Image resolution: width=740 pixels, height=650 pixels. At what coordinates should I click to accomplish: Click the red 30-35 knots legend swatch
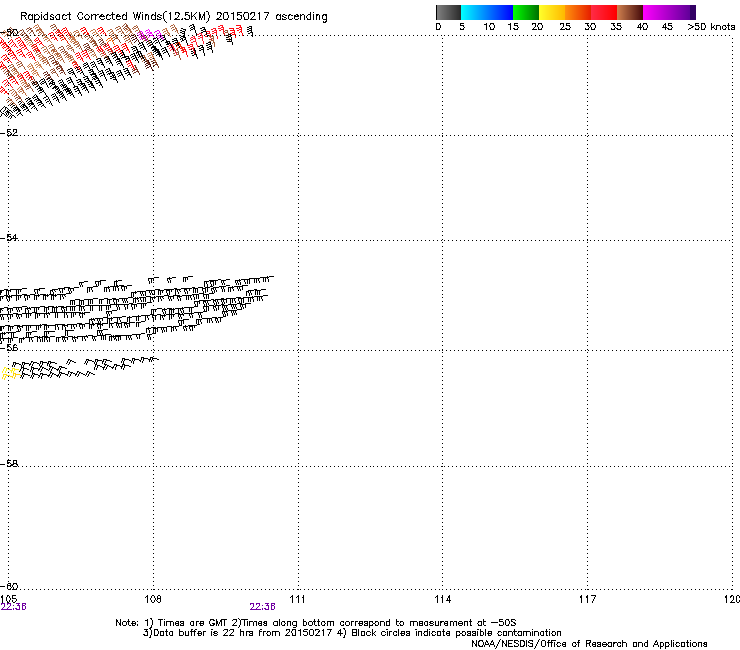[604, 12]
